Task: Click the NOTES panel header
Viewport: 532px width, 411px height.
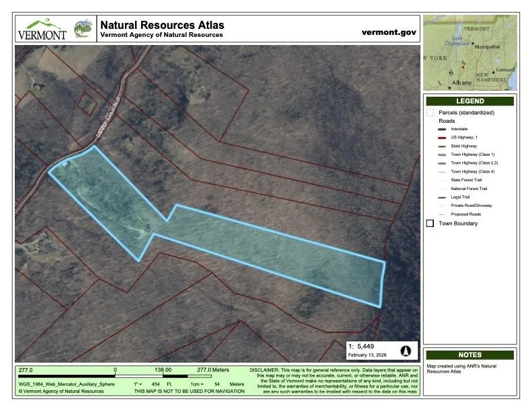Action: pyautogui.click(x=470, y=355)
